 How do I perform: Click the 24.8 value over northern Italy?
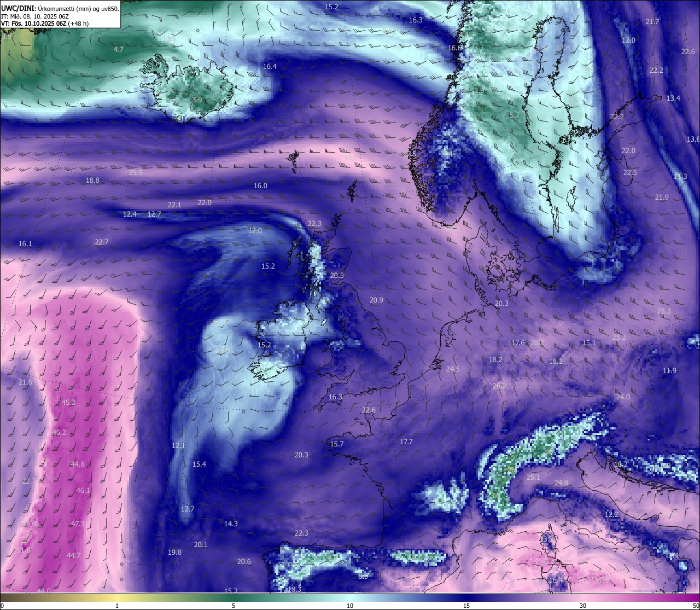[x=561, y=483]
